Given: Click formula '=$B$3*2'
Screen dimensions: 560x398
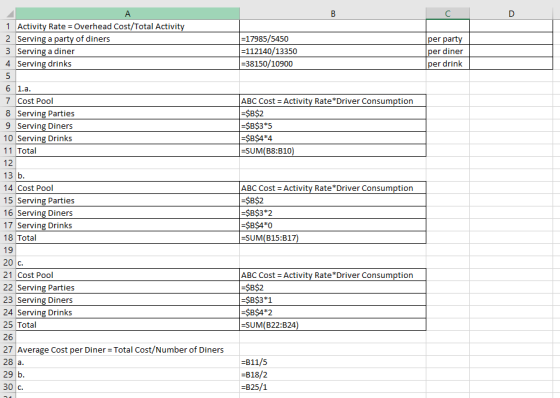Looking at the screenshot, I should click(332, 213).
